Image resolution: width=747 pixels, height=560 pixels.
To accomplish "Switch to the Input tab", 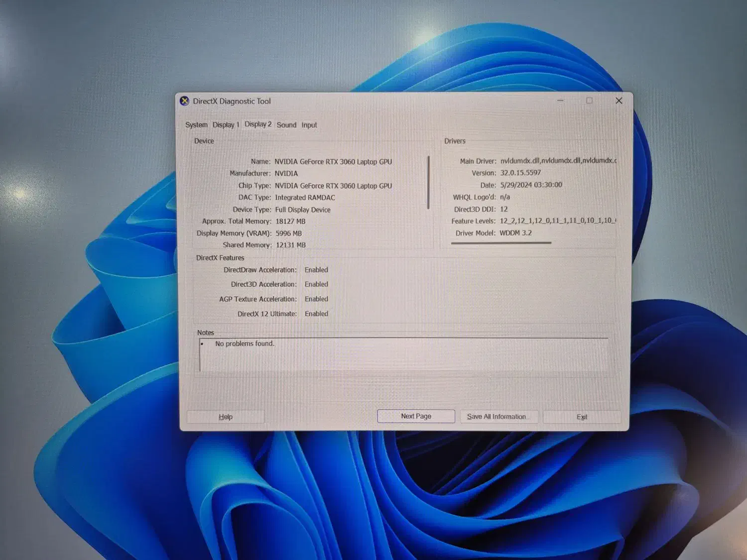I will pyautogui.click(x=309, y=125).
